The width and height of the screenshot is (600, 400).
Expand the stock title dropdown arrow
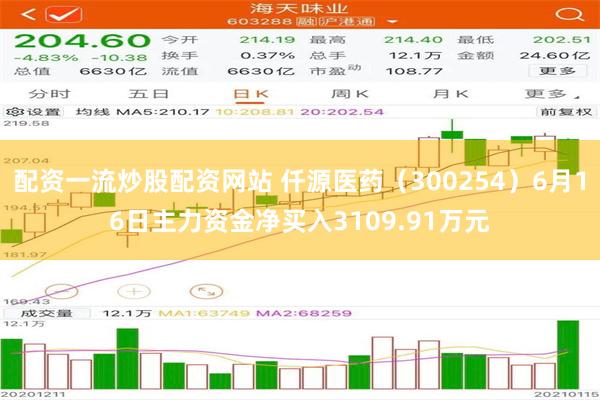[x=392, y=22]
